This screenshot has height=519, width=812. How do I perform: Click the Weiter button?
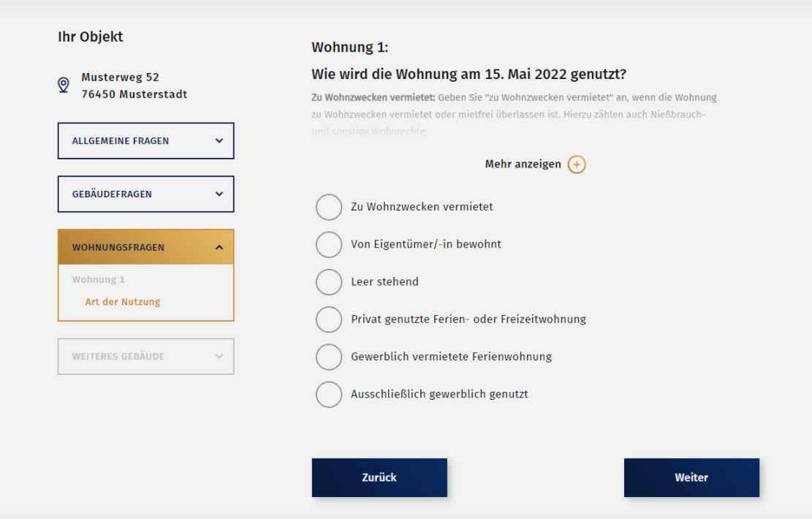(x=691, y=477)
